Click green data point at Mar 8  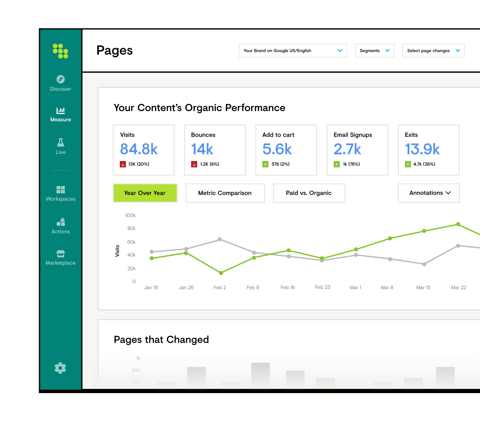(390, 238)
